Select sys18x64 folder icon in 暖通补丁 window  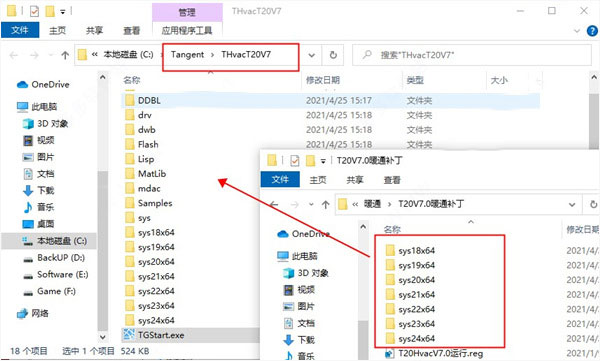click(390, 251)
